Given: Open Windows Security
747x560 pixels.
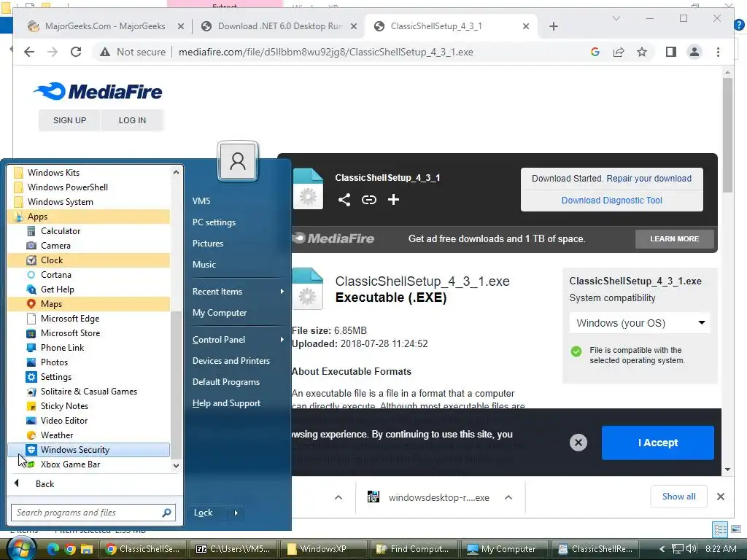Looking at the screenshot, I should coord(88,450).
